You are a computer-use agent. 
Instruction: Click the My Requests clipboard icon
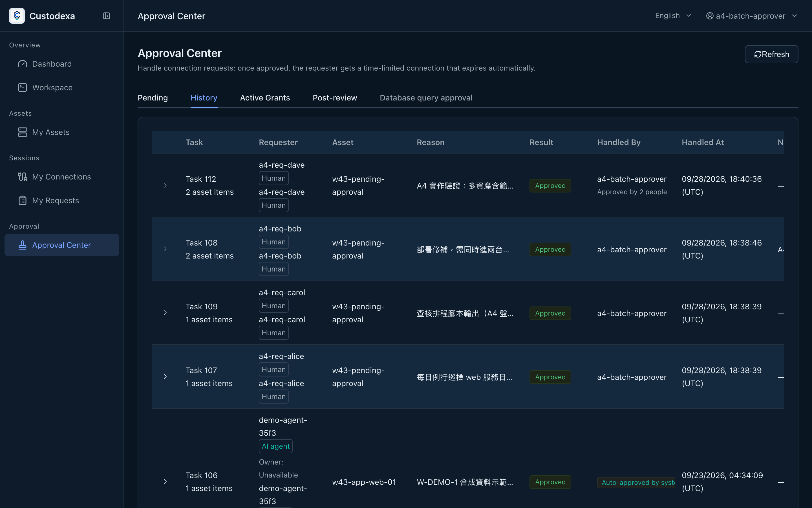[x=23, y=201]
